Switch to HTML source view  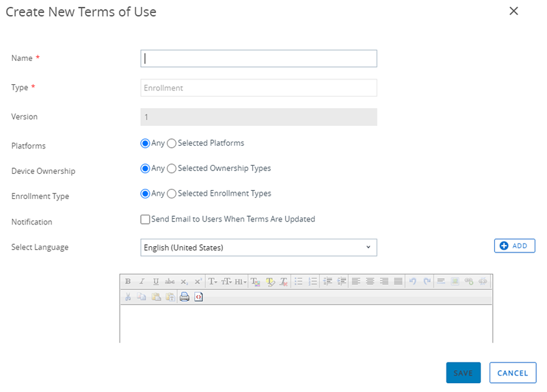[x=198, y=297]
